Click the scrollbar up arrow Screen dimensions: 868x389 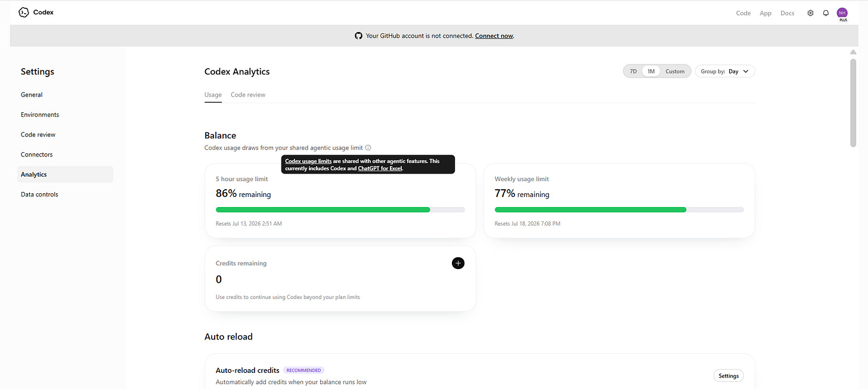coord(853,52)
